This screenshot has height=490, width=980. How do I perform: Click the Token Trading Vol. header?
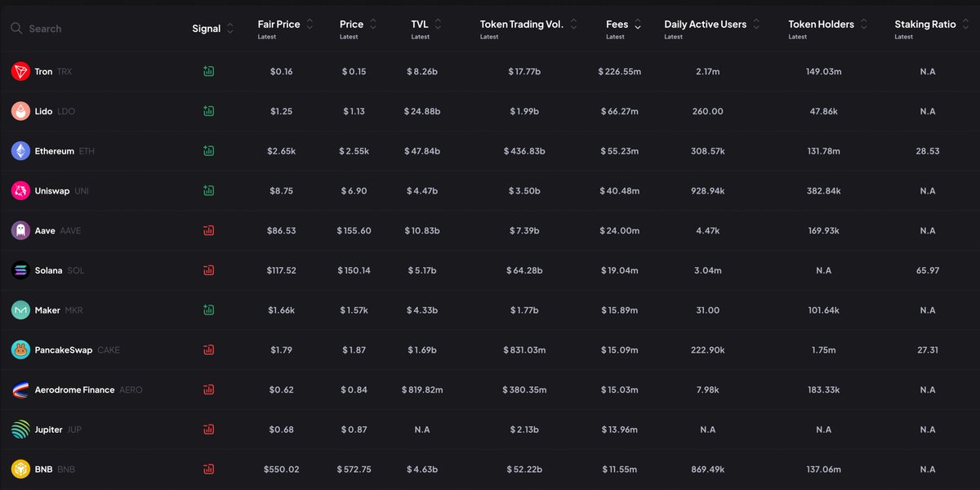tap(521, 24)
